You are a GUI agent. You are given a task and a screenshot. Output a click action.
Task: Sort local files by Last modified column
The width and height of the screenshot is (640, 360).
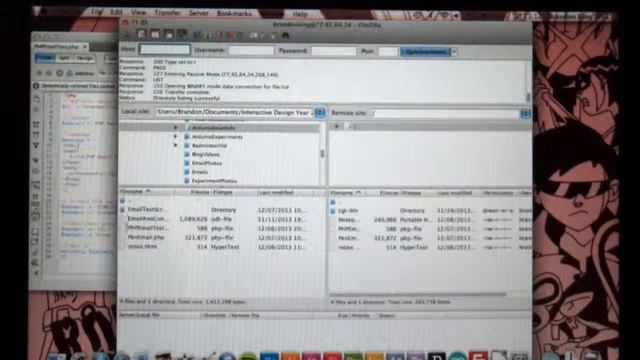coord(285,192)
